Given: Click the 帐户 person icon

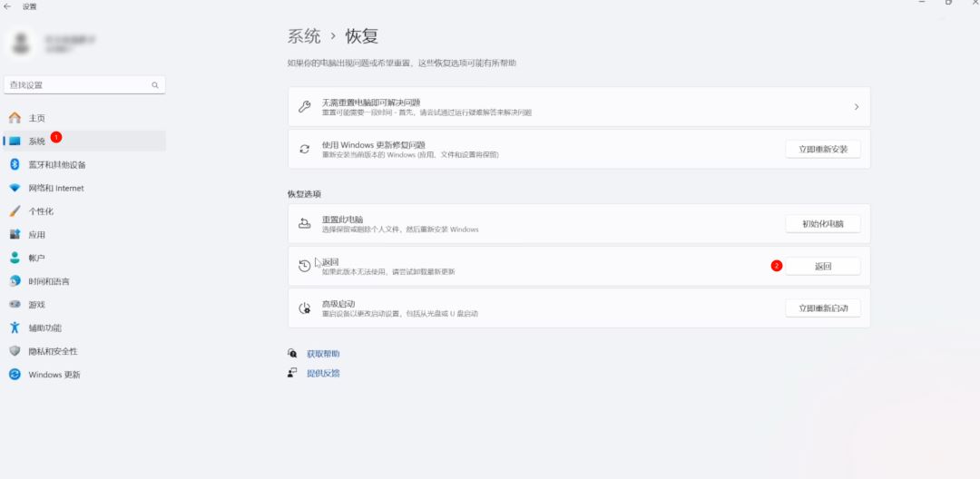Looking at the screenshot, I should pyautogui.click(x=15, y=258).
